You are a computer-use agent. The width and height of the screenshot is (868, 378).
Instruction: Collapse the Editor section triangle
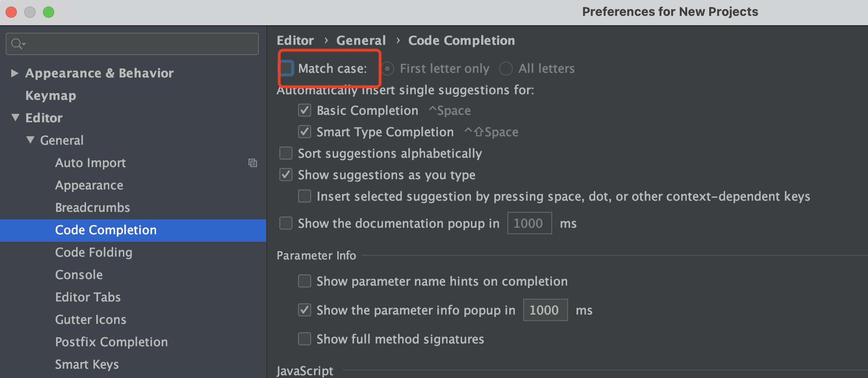[14, 118]
